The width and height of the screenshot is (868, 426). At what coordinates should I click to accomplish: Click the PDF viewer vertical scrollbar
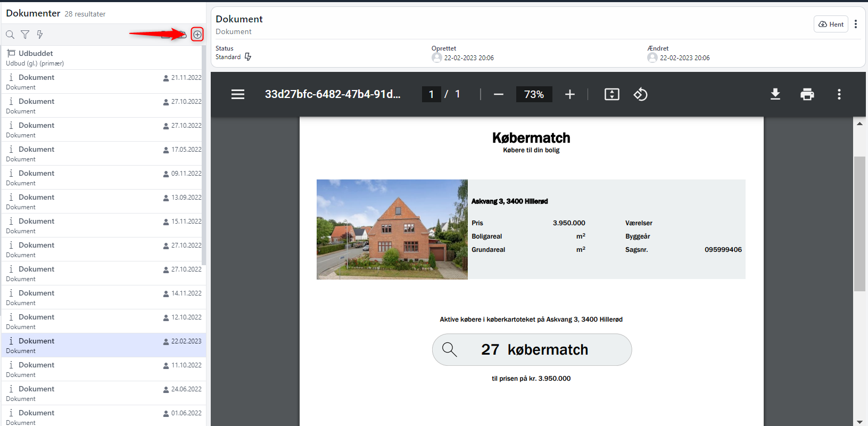pos(859,224)
